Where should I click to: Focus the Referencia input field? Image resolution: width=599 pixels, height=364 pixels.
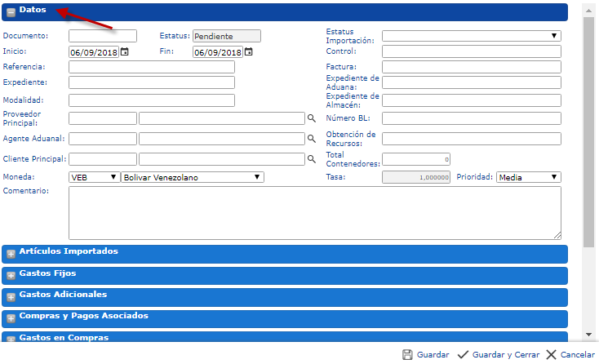(x=151, y=67)
